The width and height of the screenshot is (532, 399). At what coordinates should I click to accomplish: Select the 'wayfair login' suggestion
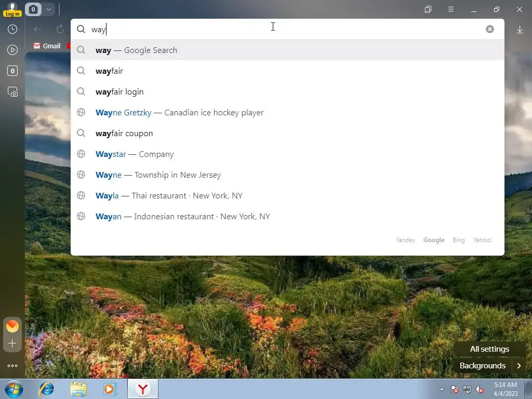[x=287, y=91]
